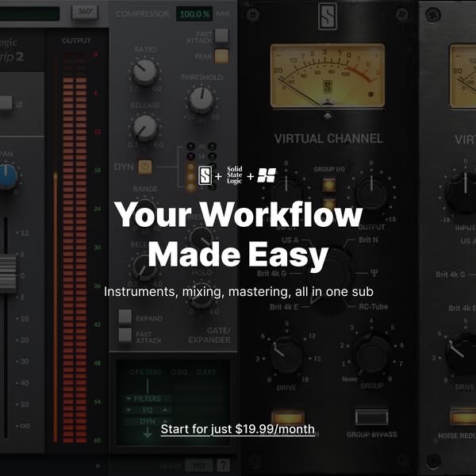
Task: Select first channel Brit 4k E model
Action: tap(284, 307)
